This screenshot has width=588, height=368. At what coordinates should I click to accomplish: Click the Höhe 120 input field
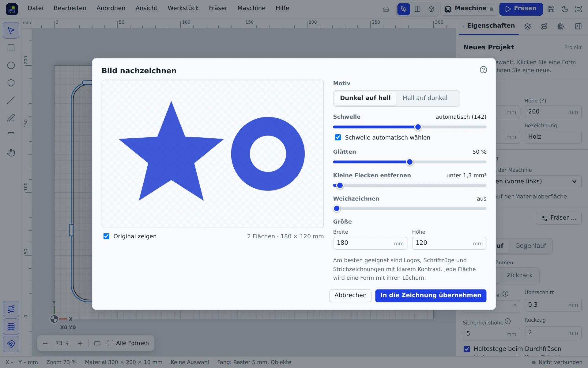(x=449, y=243)
